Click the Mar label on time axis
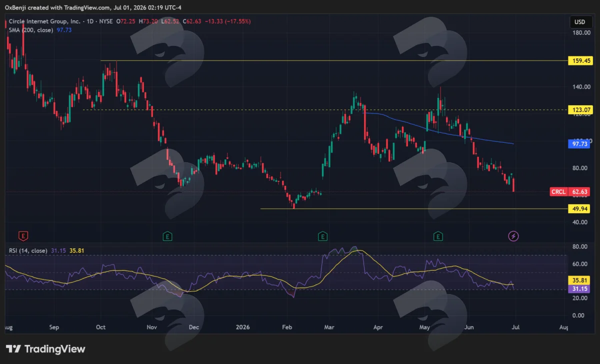 coord(329,328)
